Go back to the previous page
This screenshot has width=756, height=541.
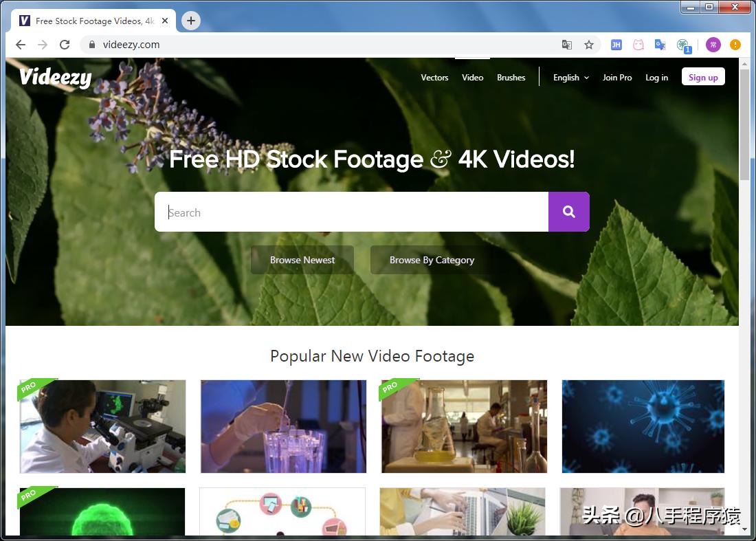pos(20,45)
